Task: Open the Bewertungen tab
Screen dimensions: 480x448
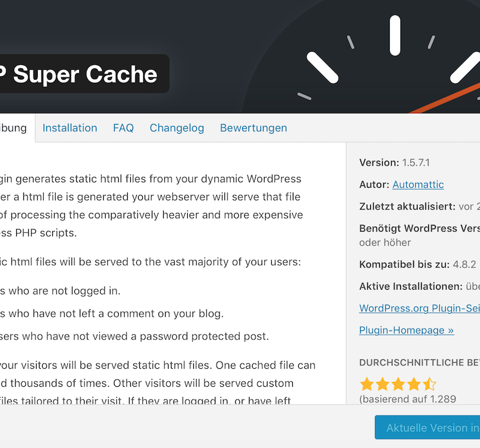Action: pyautogui.click(x=253, y=128)
